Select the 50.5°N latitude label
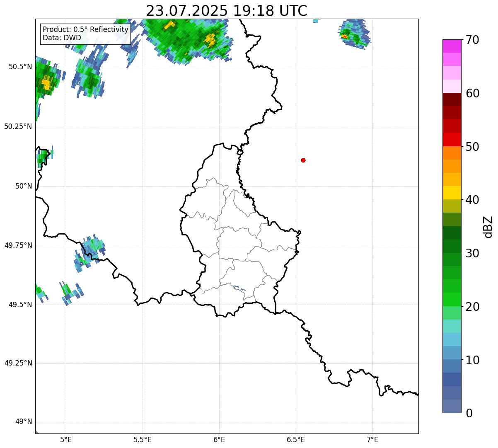The image size is (498, 448). point(20,67)
